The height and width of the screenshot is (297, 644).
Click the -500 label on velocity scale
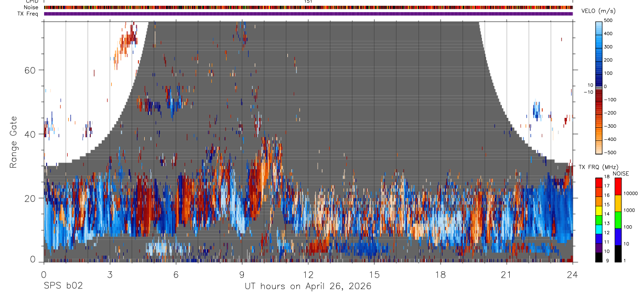click(611, 153)
